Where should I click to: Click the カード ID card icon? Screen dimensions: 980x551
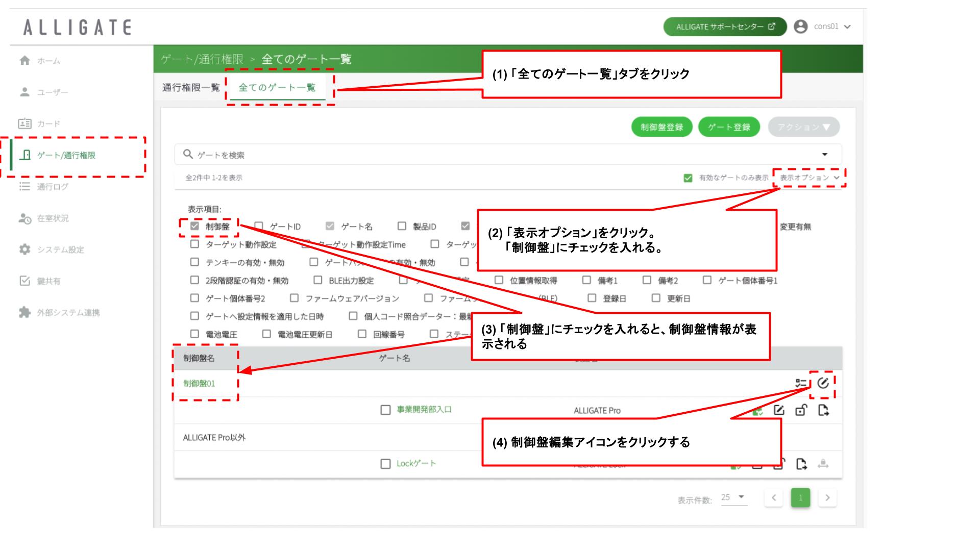tap(24, 123)
